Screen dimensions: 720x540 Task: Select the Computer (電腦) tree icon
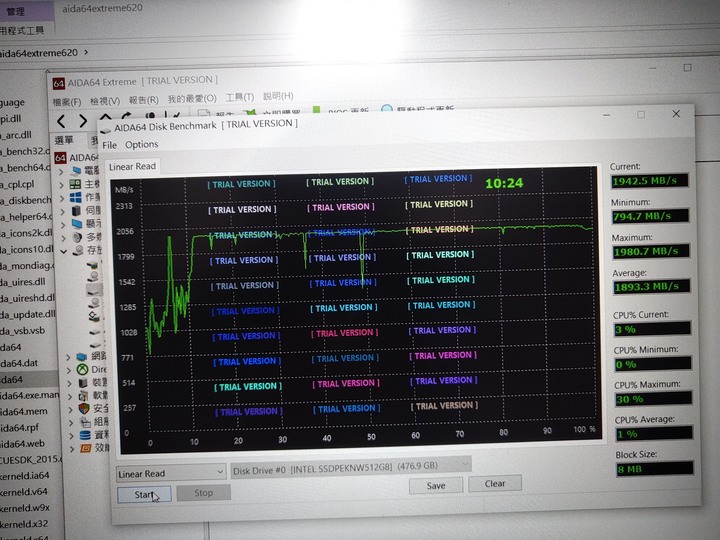click(77, 171)
